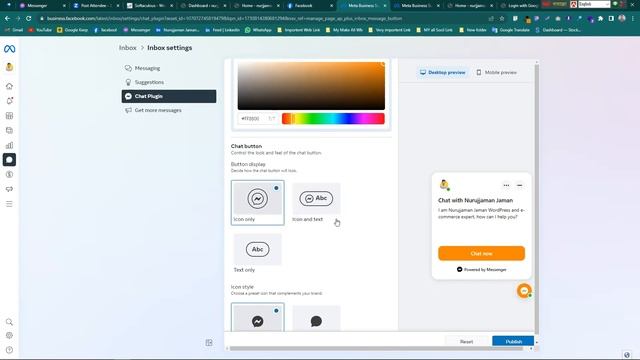The image size is (640, 360).
Task: Open the Google Keep bookmark
Action: point(73,30)
